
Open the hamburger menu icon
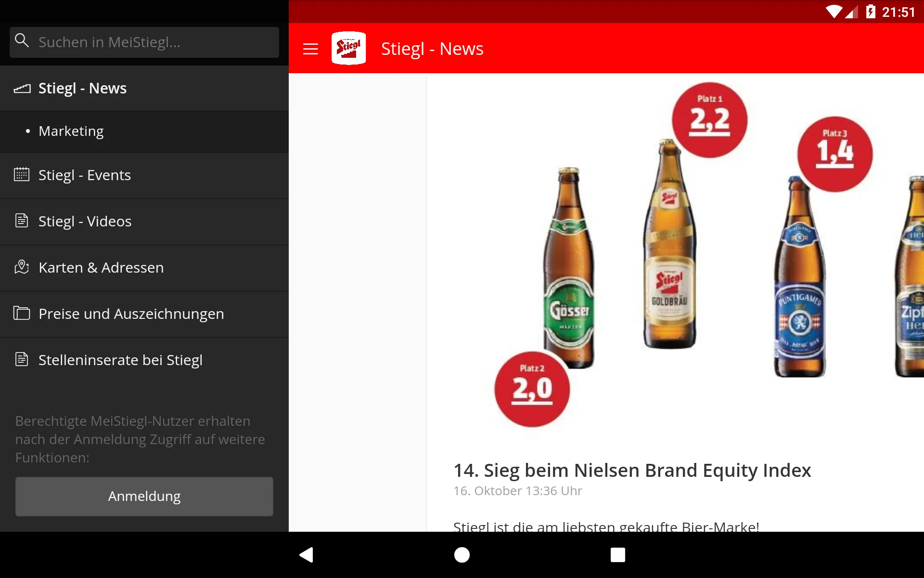311,48
